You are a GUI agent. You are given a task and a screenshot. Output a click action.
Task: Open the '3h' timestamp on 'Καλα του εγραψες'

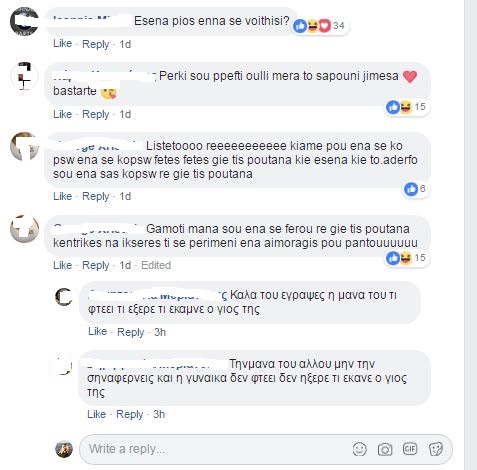(160, 332)
